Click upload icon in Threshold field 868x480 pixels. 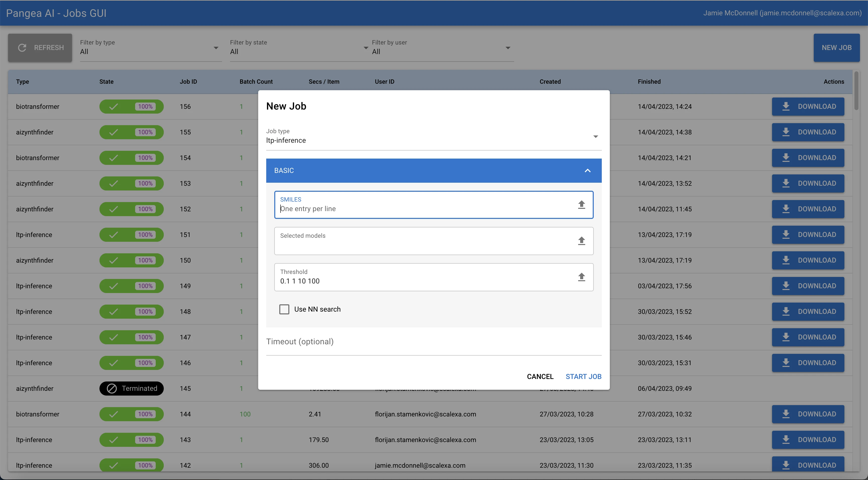point(581,277)
